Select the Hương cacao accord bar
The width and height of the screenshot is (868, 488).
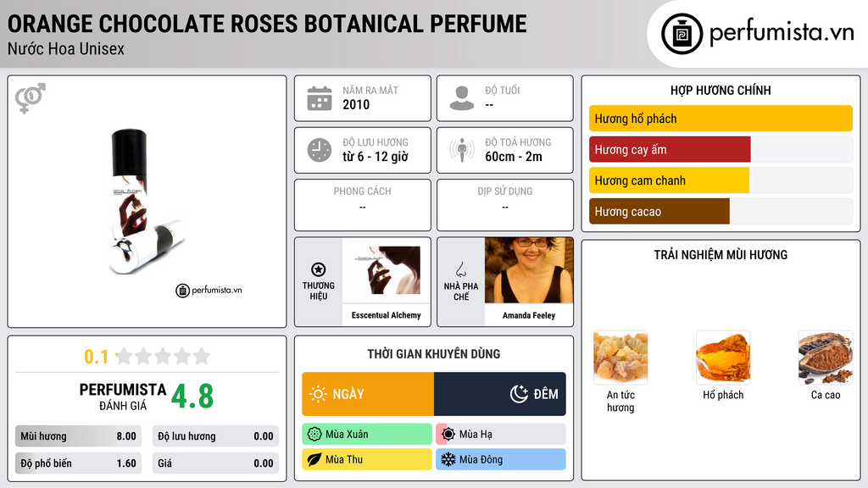pos(721,211)
